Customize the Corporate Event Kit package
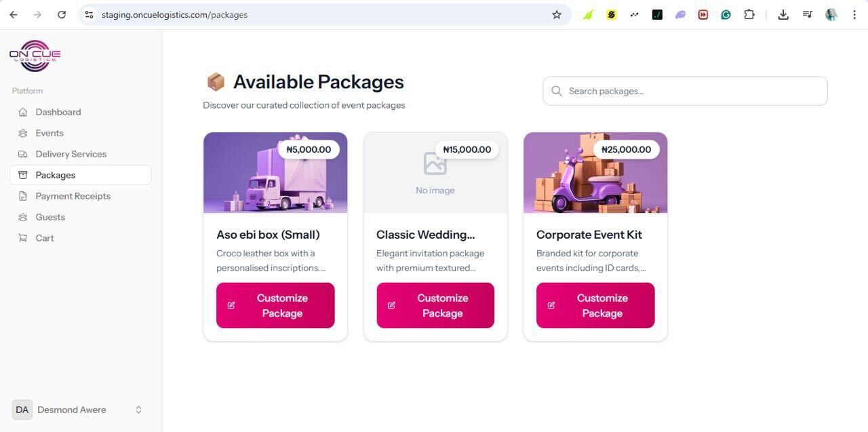 595,305
